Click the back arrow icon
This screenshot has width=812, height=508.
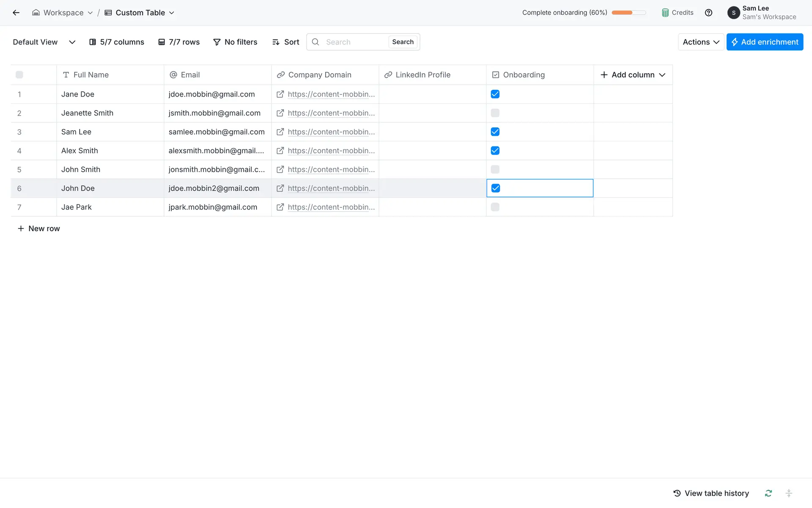tap(16, 13)
